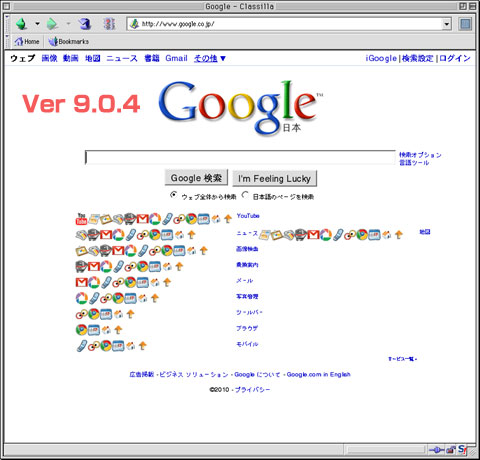Click the I'm Feeling Lucky button
The image size is (480, 460).
tap(274, 178)
